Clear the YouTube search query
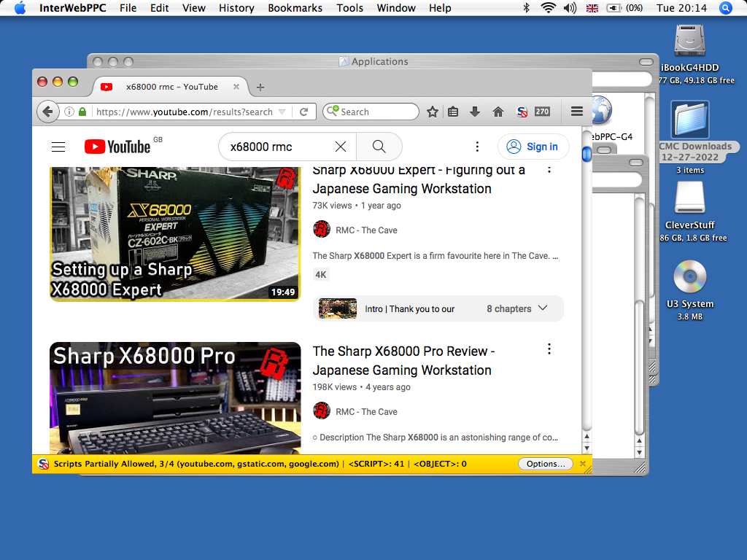This screenshot has width=747, height=560. point(341,147)
